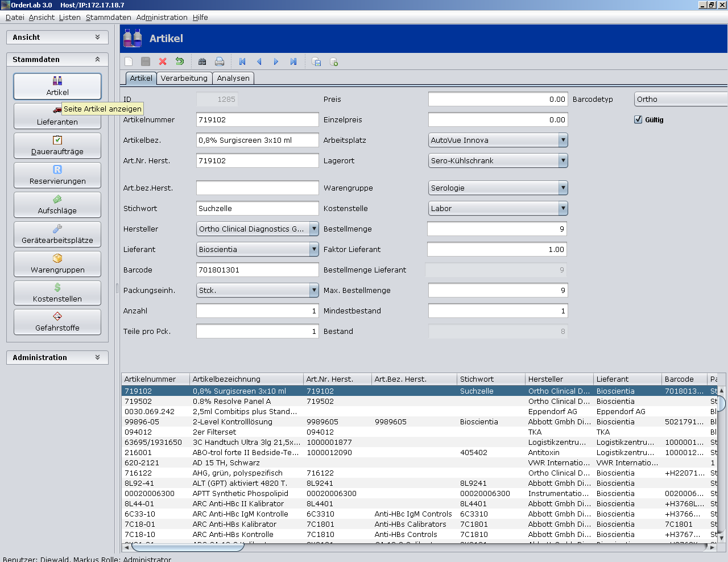Click the green undo arrow icon
This screenshot has height=562, width=728.
pos(180,61)
